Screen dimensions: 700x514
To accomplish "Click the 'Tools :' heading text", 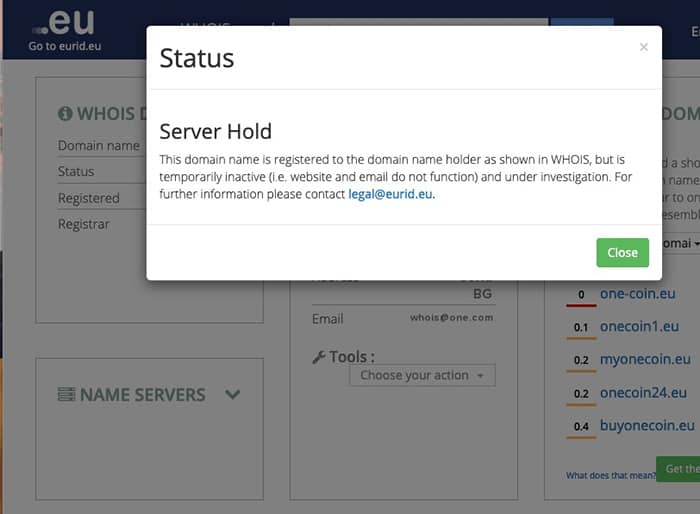I will (x=352, y=357).
